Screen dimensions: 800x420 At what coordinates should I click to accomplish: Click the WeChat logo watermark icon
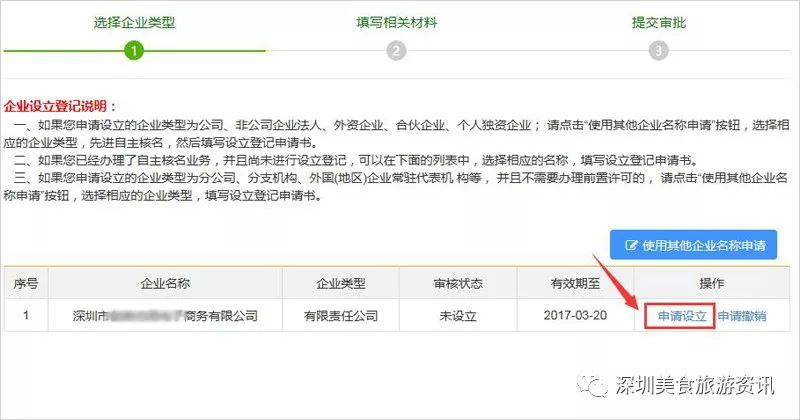point(592,385)
